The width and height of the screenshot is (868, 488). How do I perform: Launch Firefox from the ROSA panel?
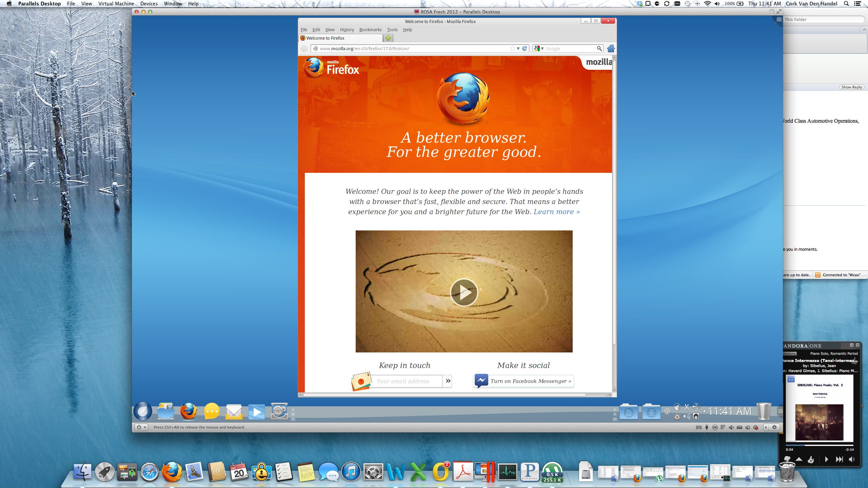pos(189,411)
